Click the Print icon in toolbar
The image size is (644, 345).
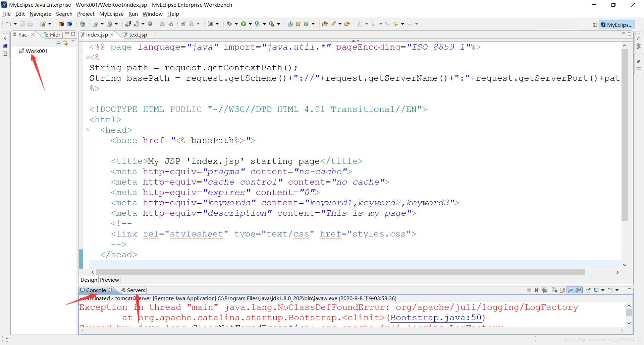pyautogui.click(x=30, y=24)
